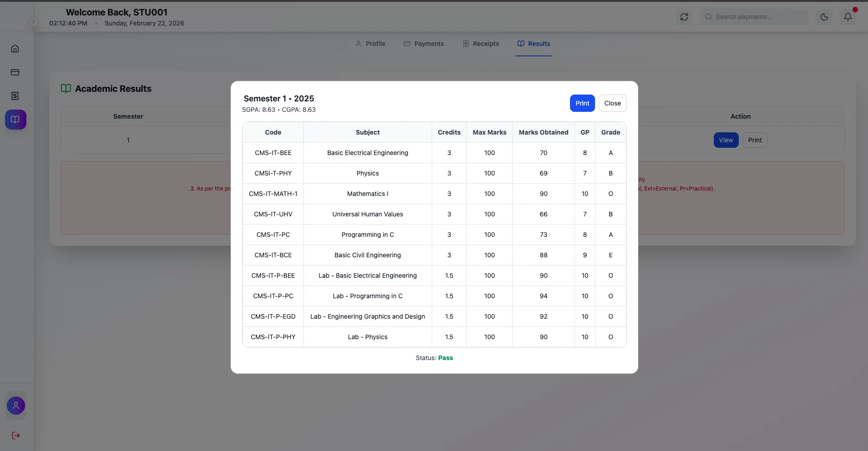Image resolution: width=868 pixels, height=451 pixels.
Task: Click Print in the Action column
Action: tap(755, 140)
